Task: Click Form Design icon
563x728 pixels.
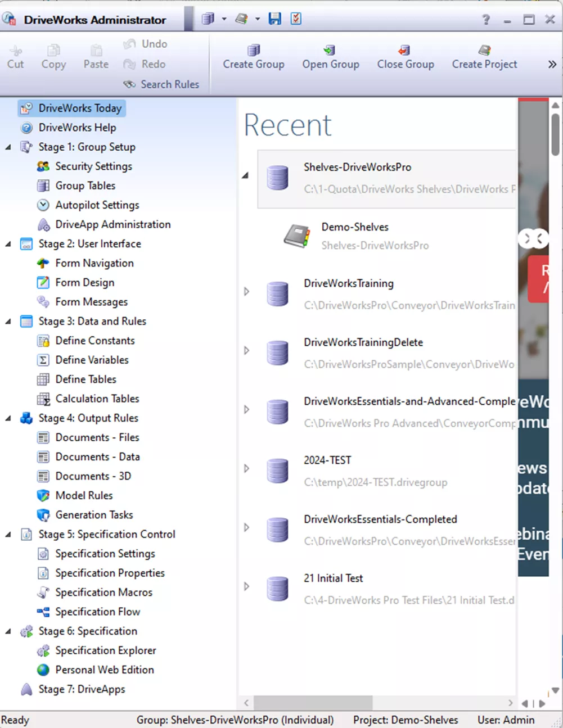Action: 43,282
